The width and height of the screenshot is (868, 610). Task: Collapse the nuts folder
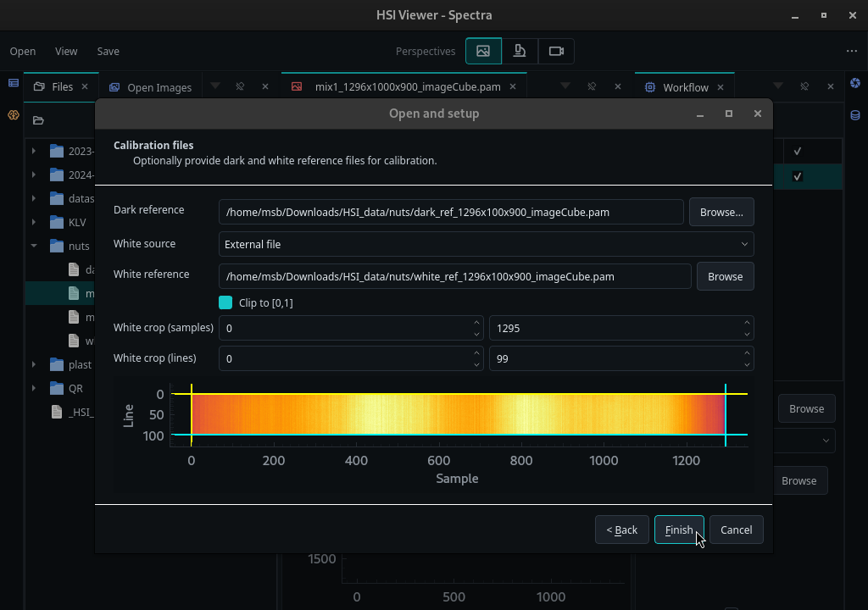tap(34, 246)
